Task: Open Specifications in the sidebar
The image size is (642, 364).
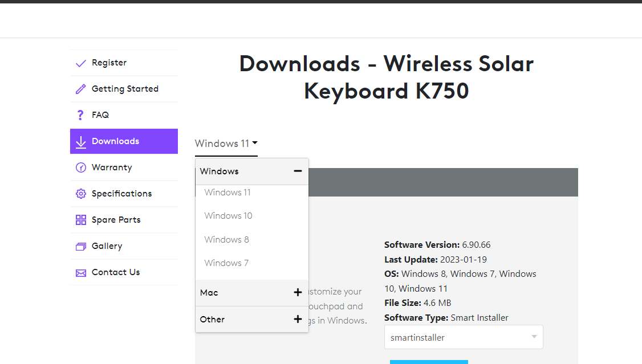Action: (x=124, y=194)
